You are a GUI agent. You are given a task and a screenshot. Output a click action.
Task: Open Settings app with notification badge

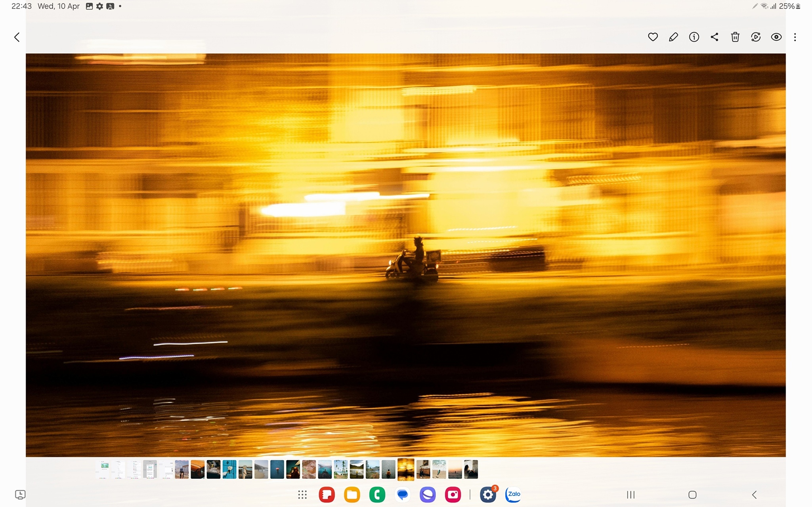coord(488,494)
